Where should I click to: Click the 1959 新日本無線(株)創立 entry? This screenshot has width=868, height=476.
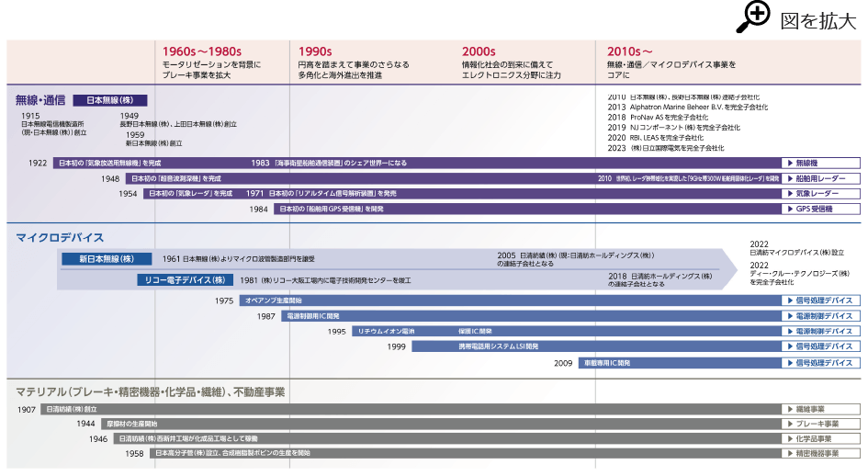coord(153,139)
